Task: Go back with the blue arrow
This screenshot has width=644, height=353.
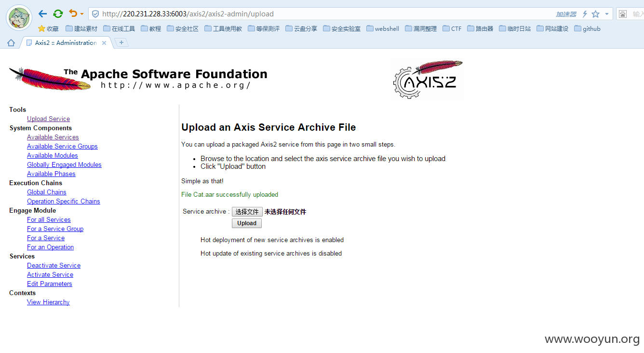Action: [x=42, y=14]
